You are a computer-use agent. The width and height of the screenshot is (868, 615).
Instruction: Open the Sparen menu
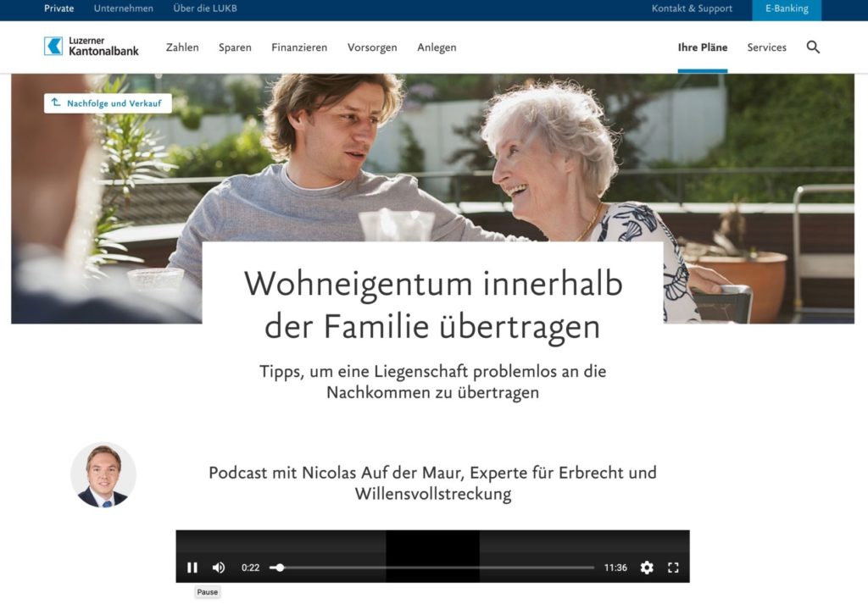pos(235,47)
